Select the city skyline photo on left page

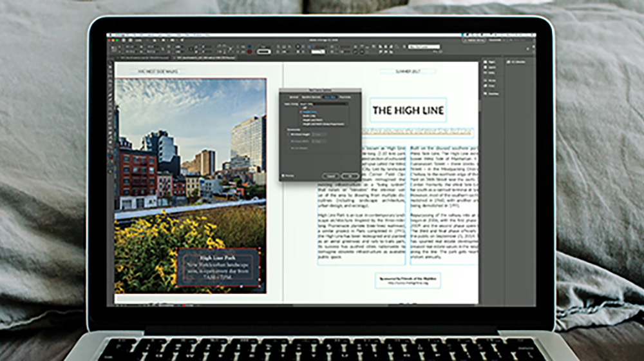coord(191,164)
